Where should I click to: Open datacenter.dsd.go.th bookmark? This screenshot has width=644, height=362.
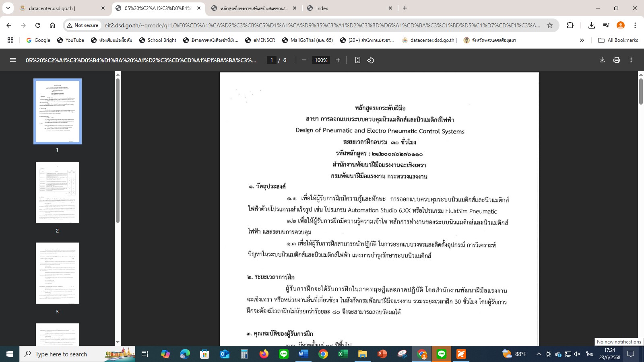pos(429,40)
